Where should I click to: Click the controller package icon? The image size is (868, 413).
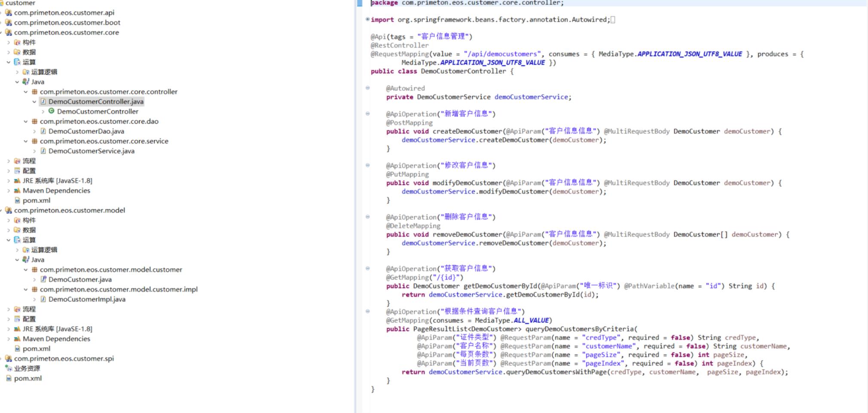click(x=34, y=92)
